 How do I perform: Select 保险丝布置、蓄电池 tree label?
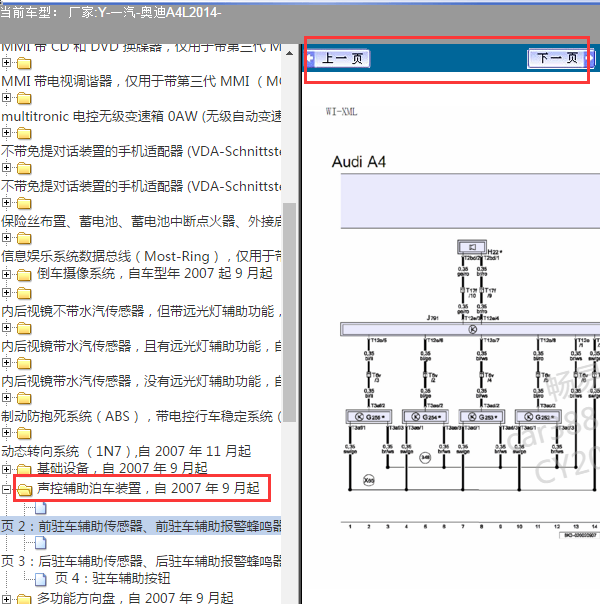pos(141,221)
